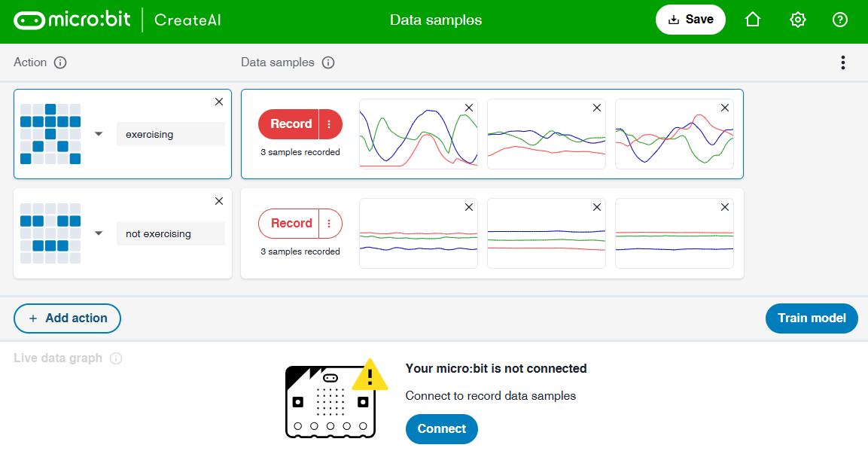Image resolution: width=868 pixels, height=457 pixels.
Task: Expand the icon picker arrow for exercising
Action: [99, 134]
